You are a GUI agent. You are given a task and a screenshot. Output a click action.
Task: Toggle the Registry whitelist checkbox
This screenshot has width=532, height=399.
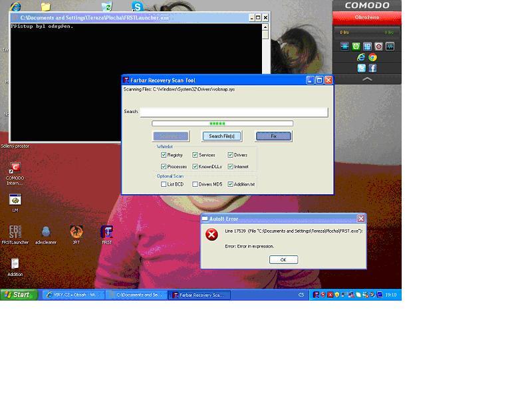click(x=164, y=155)
